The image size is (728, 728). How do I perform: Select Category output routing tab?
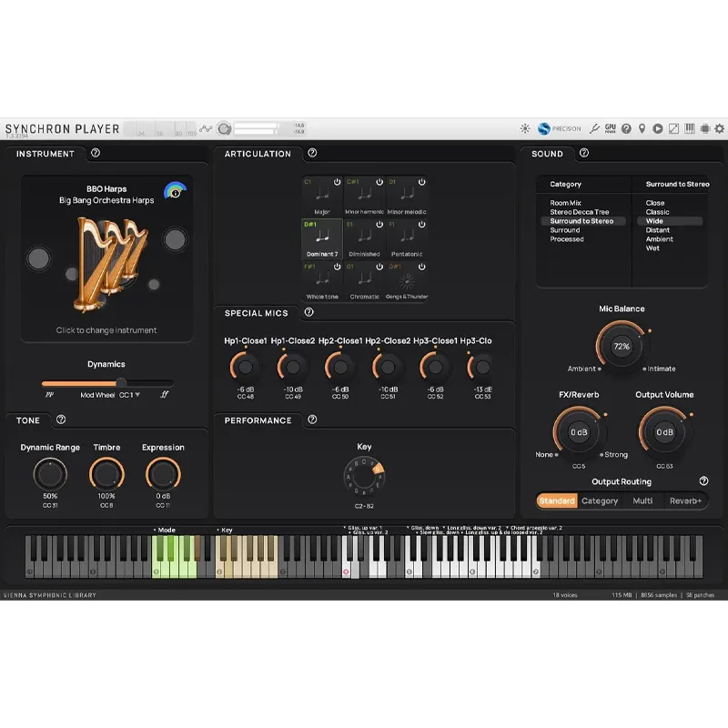click(x=600, y=500)
